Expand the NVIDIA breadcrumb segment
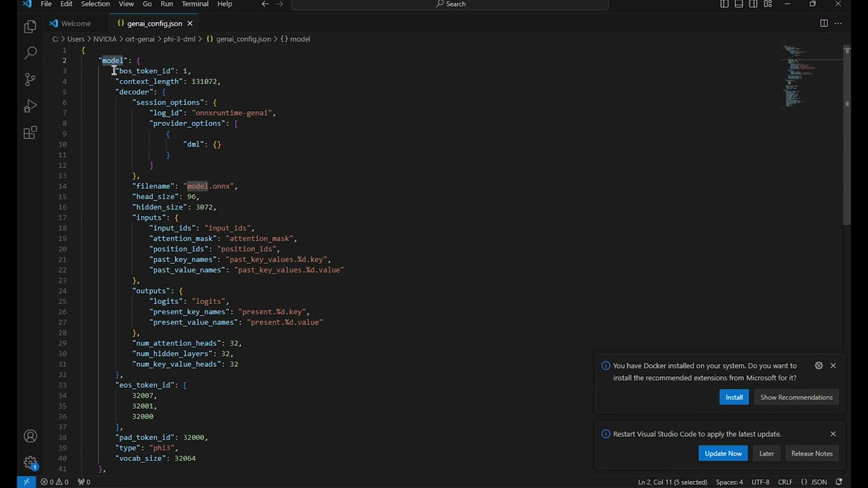The width and height of the screenshot is (868, 488). 105,39
